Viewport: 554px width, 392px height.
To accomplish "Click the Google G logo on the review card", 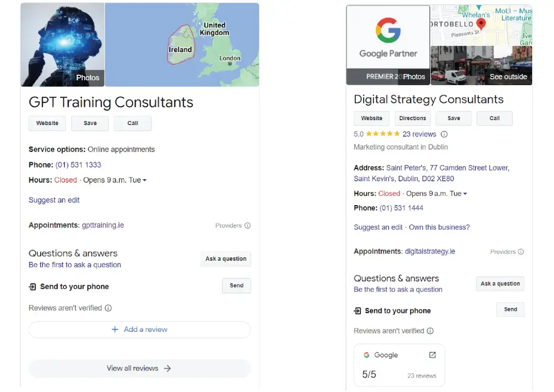I will (x=367, y=355).
